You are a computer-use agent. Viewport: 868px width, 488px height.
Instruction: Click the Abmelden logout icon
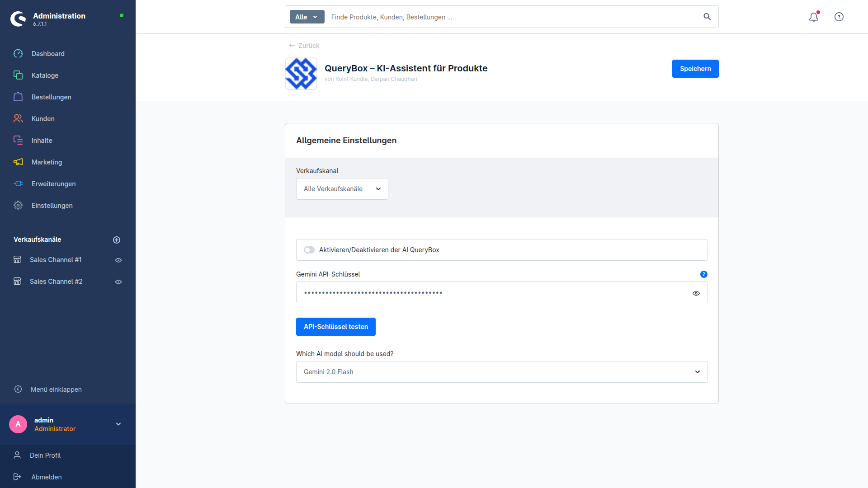pos(17,477)
